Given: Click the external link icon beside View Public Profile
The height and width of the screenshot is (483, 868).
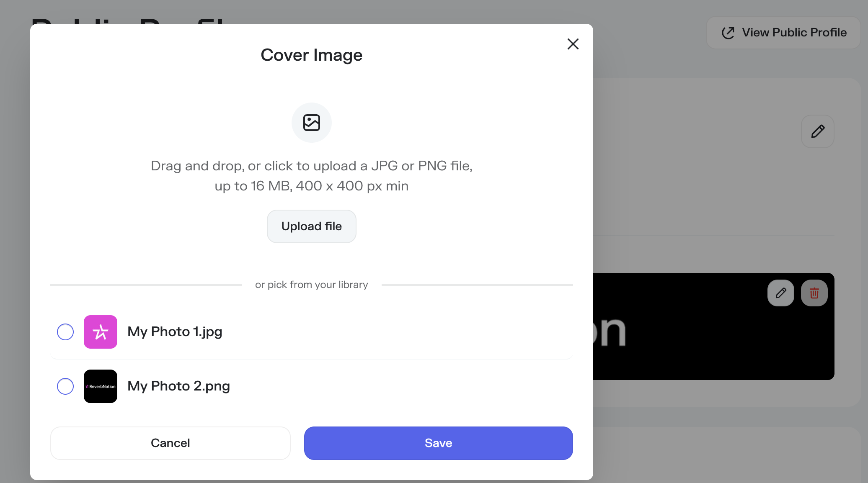Looking at the screenshot, I should pos(728,33).
